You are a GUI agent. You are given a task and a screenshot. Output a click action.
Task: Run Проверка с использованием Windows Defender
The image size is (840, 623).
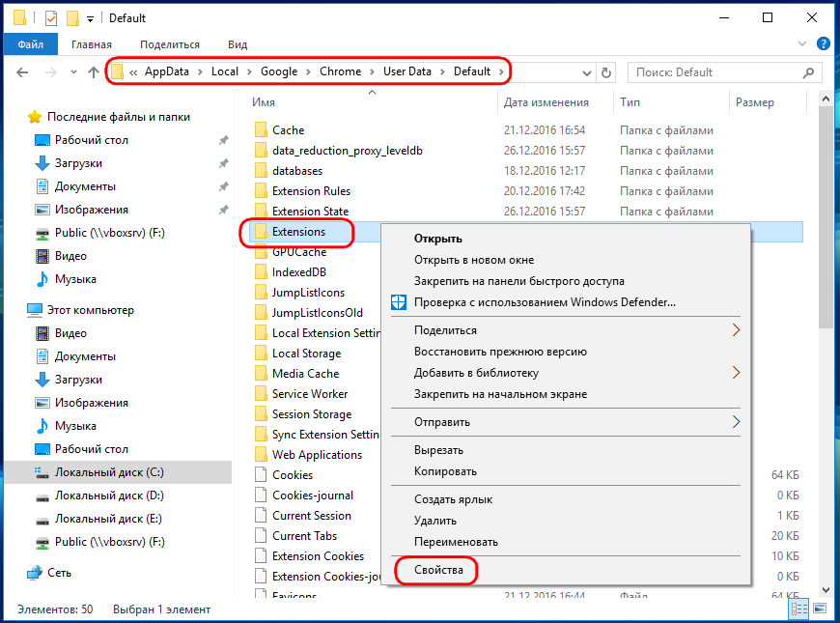coord(545,302)
